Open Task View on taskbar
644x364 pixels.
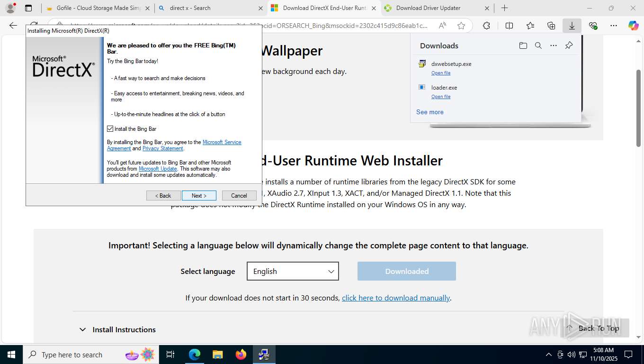coord(170,355)
